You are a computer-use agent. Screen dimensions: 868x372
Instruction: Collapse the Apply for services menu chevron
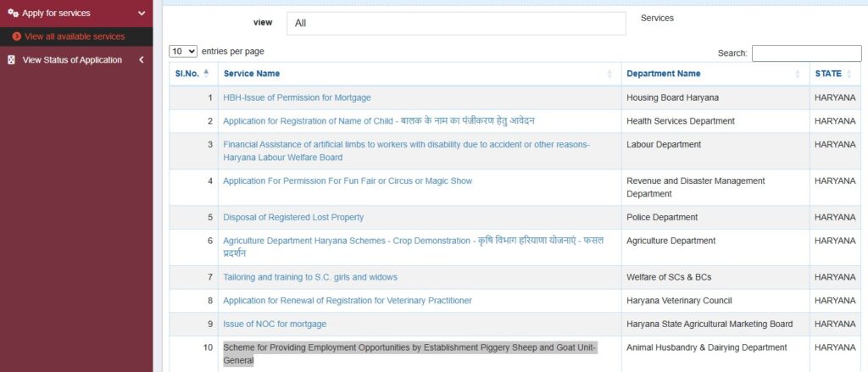pyautogui.click(x=142, y=14)
